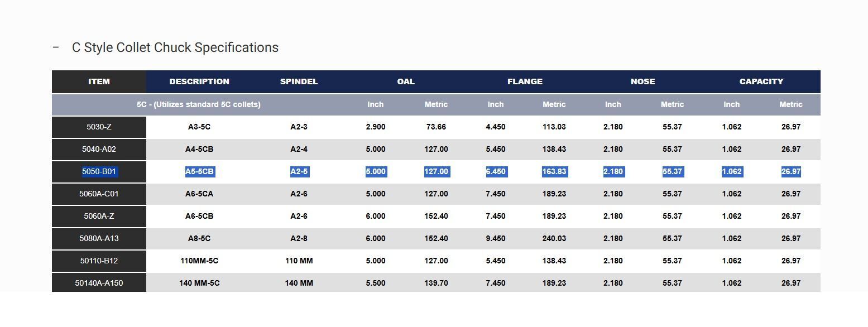This screenshot has height=327, width=868.
Task: Click the CAPACITY column header
Action: coord(761,81)
